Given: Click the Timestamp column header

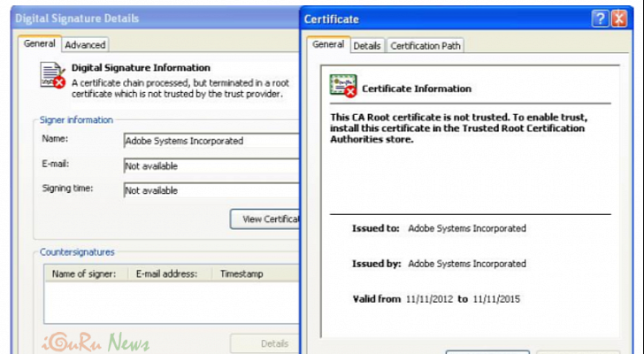Looking at the screenshot, I should tap(241, 274).
